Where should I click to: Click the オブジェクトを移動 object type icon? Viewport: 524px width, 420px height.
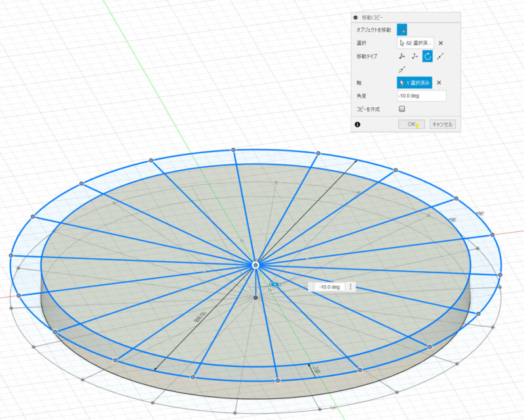[402, 29]
